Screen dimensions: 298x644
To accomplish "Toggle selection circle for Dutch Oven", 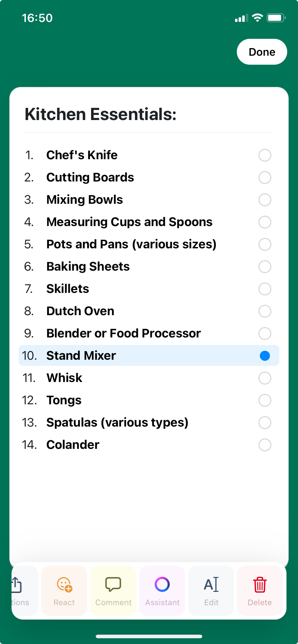I will [265, 311].
